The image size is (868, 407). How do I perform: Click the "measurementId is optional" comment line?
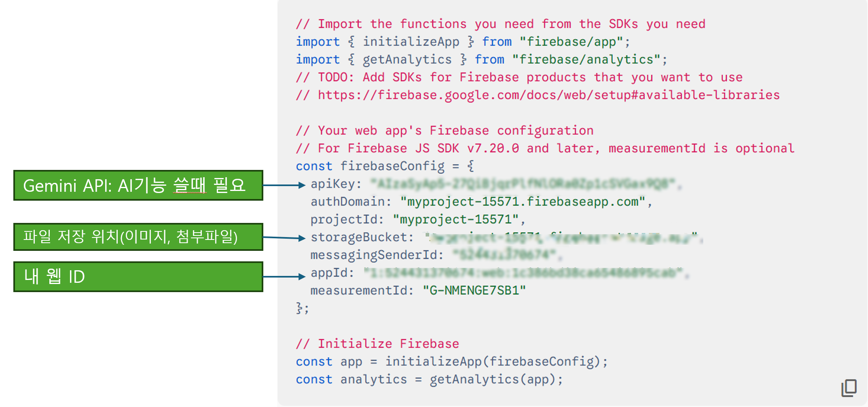pyautogui.click(x=545, y=148)
